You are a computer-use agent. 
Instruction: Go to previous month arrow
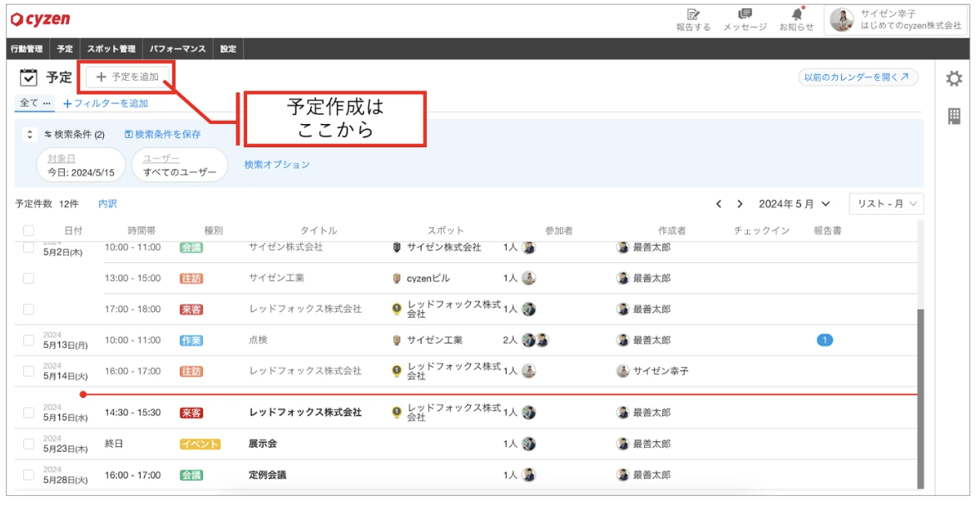point(719,204)
